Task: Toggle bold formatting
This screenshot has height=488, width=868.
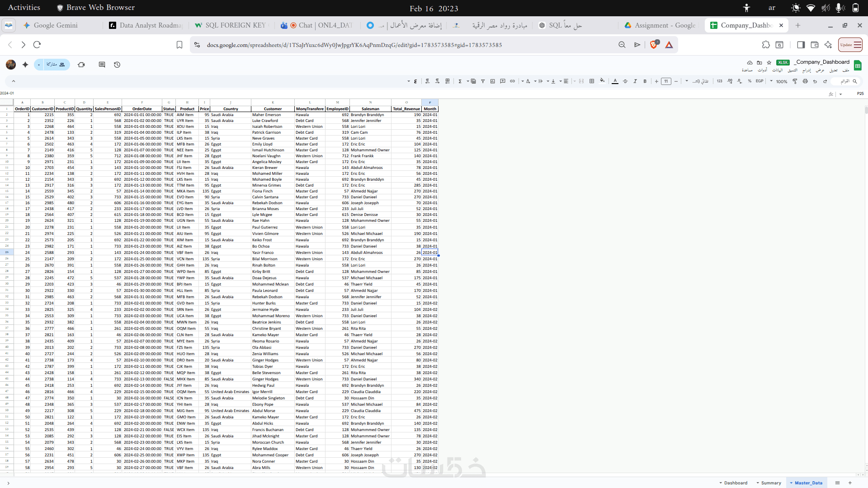Action: (x=645, y=81)
